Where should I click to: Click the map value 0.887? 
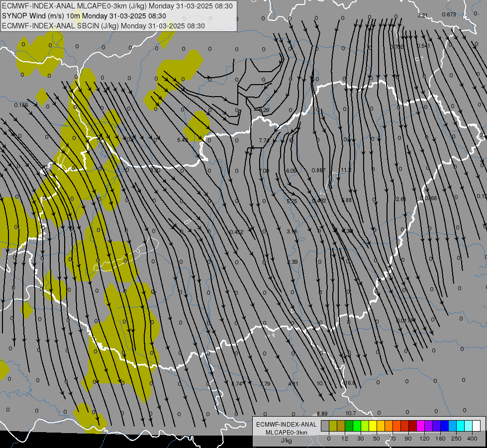click(319, 170)
